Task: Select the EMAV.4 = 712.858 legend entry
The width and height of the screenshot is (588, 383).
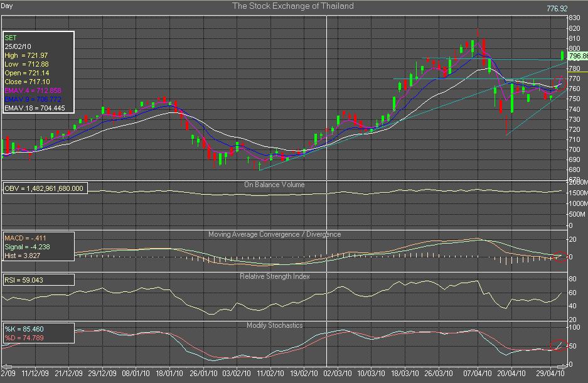Action: pyautogui.click(x=33, y=90)
